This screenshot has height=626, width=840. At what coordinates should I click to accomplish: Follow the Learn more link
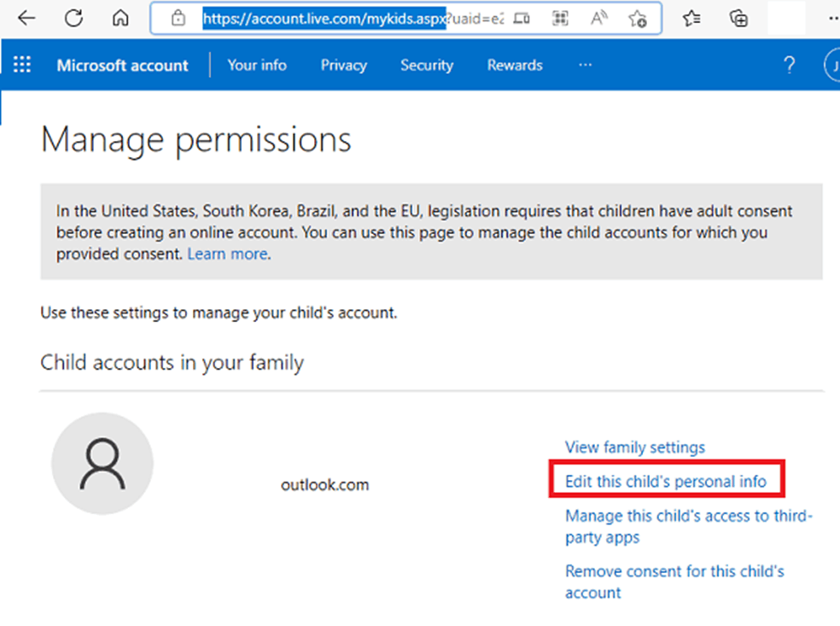pyautogui.click(x=228, y=254)
